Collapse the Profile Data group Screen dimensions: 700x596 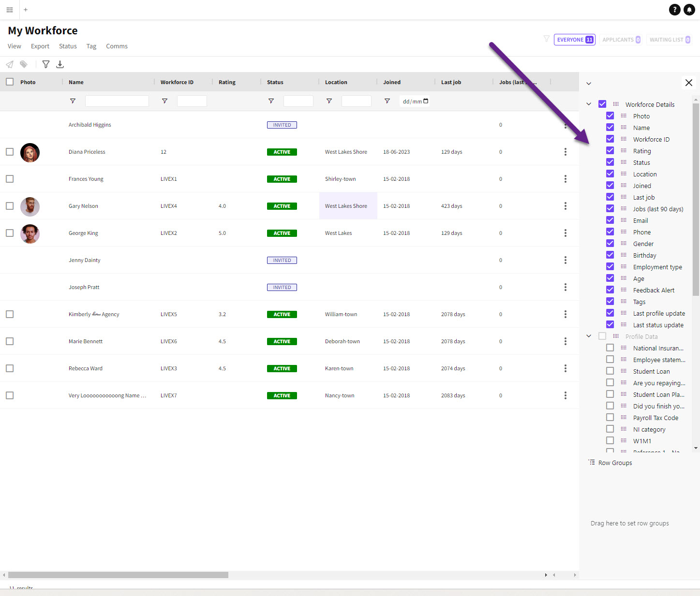(x=589, y=336)
